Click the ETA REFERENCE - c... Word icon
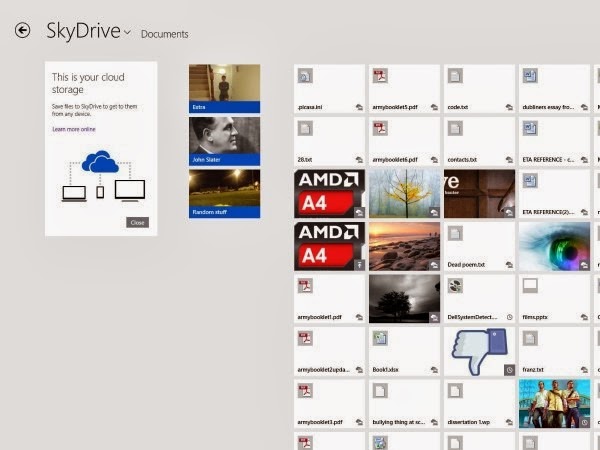600x450 pixels. pos(530,128)
